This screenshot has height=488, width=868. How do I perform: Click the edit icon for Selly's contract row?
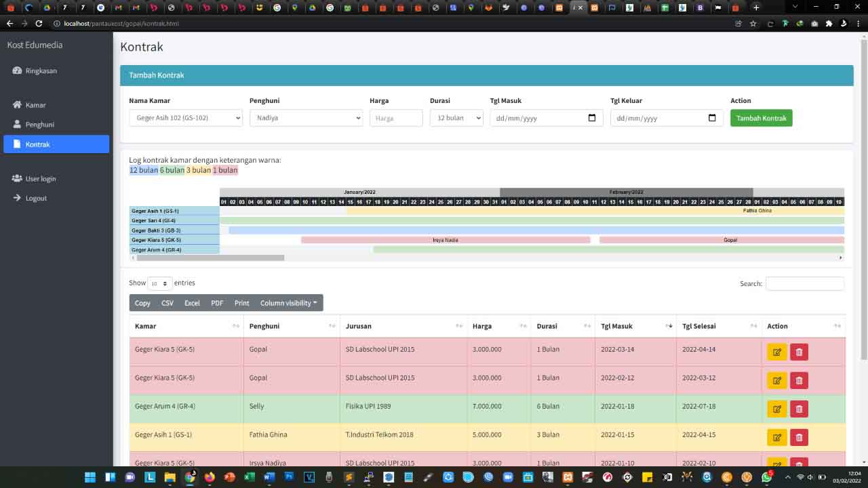pos(776,409)
